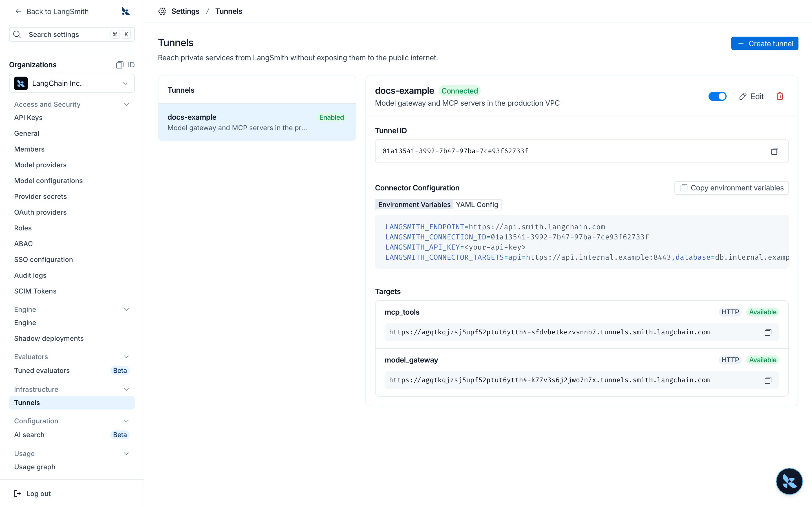Copy the Tunnel ID value
The height and width of the screenshot is (507, 812).
click(x=775, y=151)
